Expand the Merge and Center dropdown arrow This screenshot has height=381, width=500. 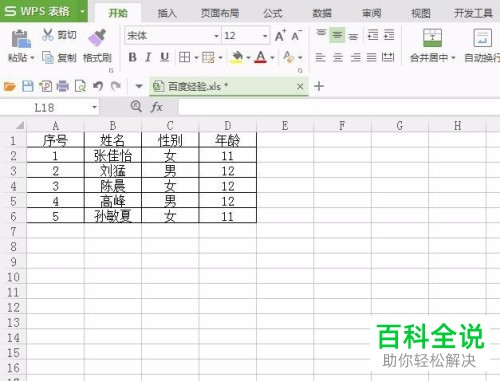click(453, 58)
